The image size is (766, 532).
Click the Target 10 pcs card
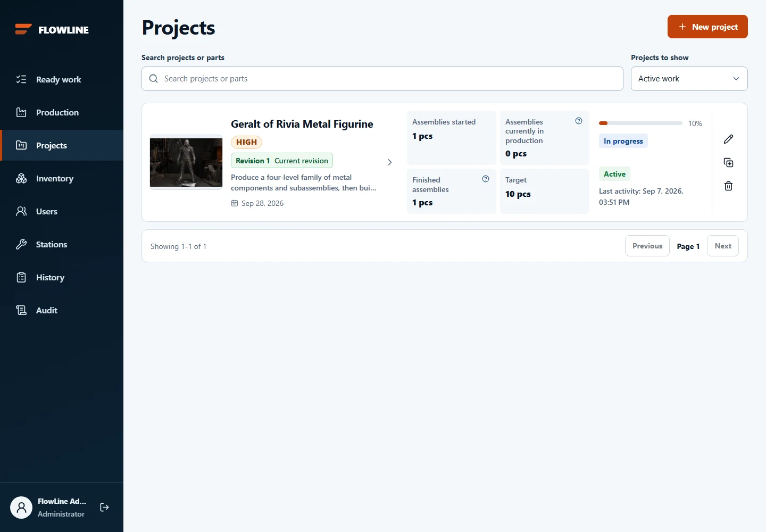(x=545, y=191)
